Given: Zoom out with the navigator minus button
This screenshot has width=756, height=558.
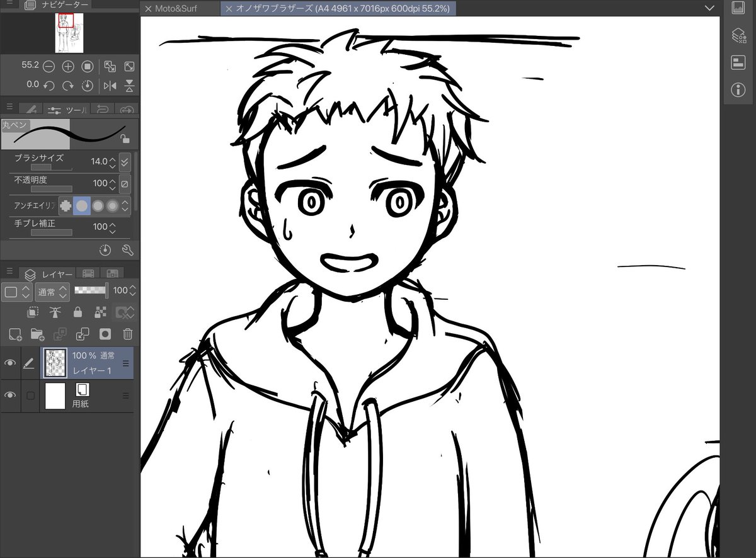Looking at the screenshot, I should click(x=49, y=66).
